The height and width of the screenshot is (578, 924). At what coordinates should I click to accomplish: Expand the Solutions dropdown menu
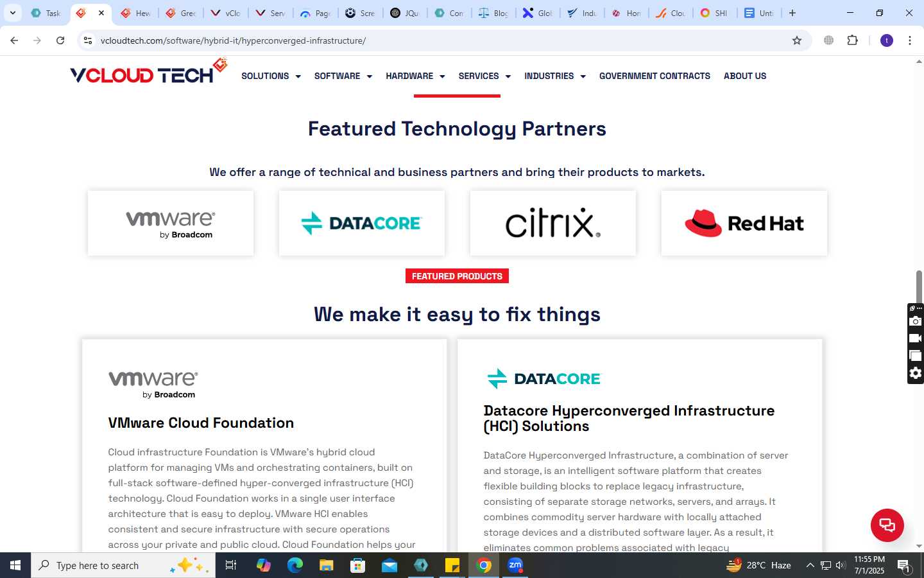click(271, 76)
